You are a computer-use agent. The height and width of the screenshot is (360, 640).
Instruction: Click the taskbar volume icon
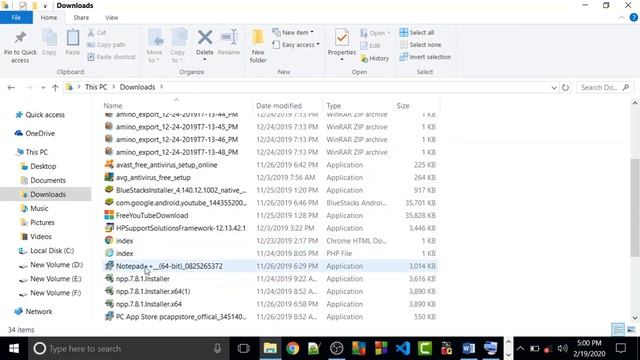click(x=562, y=349)
